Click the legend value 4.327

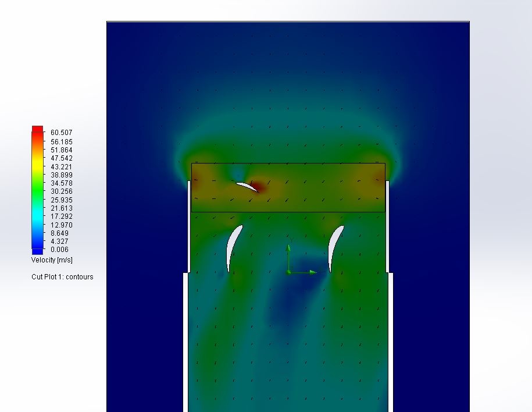click(x=60, y=241)
